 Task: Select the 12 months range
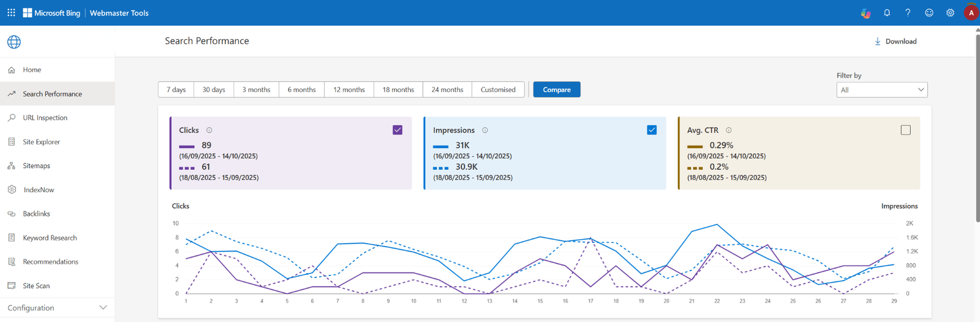pos(349,90)
